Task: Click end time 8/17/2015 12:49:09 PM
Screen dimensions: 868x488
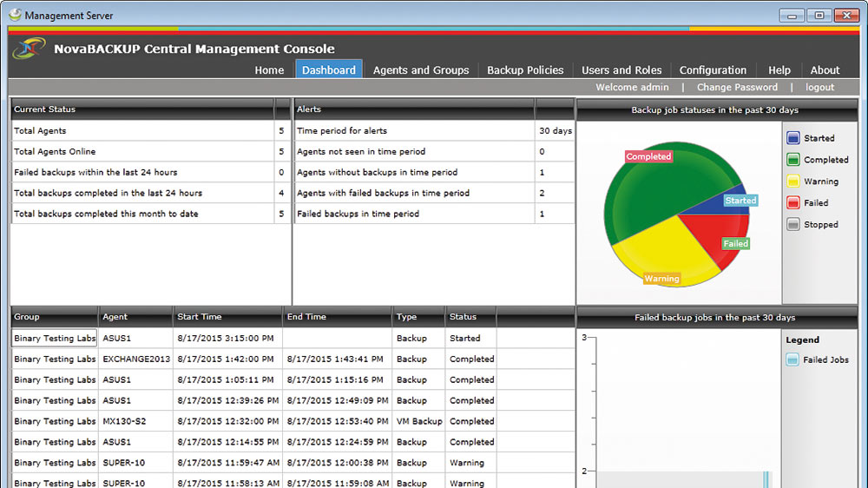Action: (337, 400)
